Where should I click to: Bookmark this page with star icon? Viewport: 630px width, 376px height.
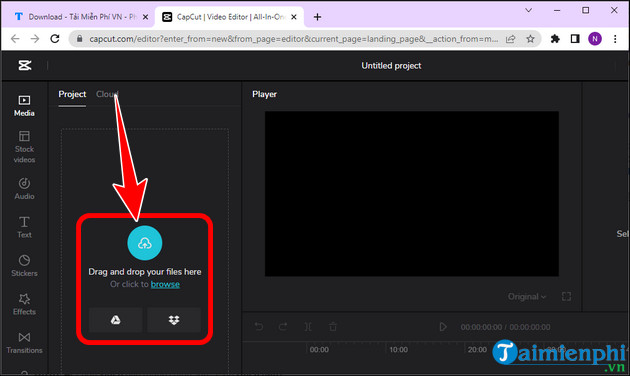530,39
